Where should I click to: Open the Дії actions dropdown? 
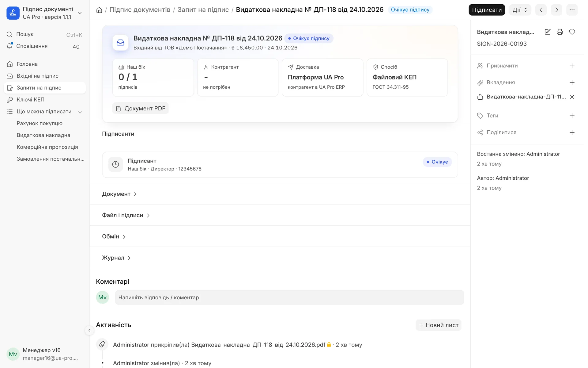pyautogui.click(x=520, y=10)
